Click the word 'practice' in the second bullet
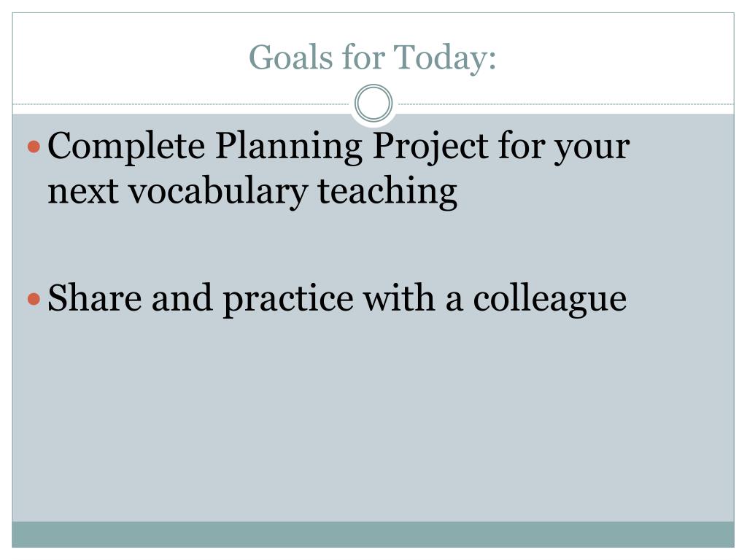Image resolution: width=747 pixels, height=560 pixels. [x=288, y=299]
